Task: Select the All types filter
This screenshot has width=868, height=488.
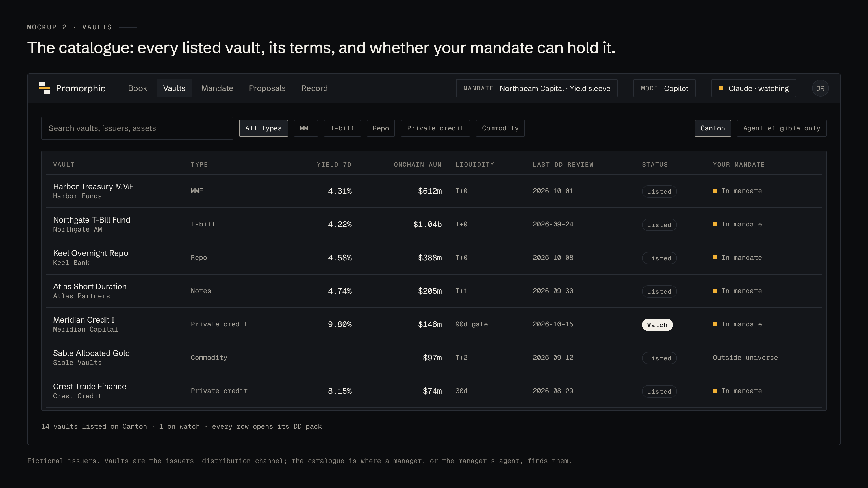Action: (264, 128)
